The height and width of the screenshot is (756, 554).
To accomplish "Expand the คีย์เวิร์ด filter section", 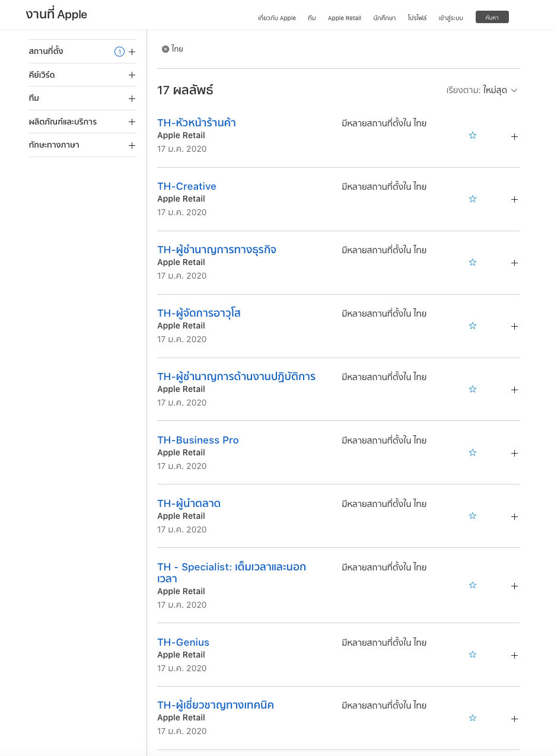I will [132, 74].
